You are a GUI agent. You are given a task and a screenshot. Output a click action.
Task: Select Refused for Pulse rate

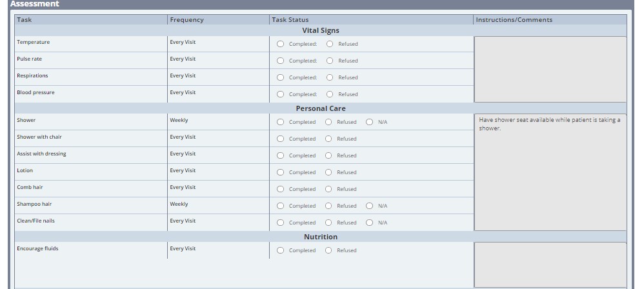click(x=330, y=61)
